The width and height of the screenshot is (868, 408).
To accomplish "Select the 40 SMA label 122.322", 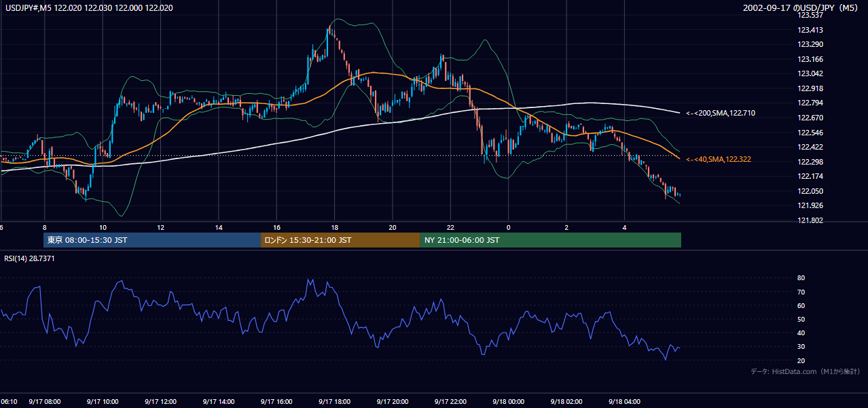I will (x=719, y=159).
